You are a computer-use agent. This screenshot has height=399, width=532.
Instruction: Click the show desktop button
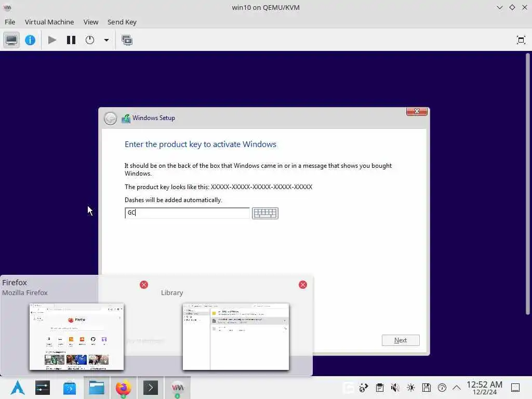[515, 388]
